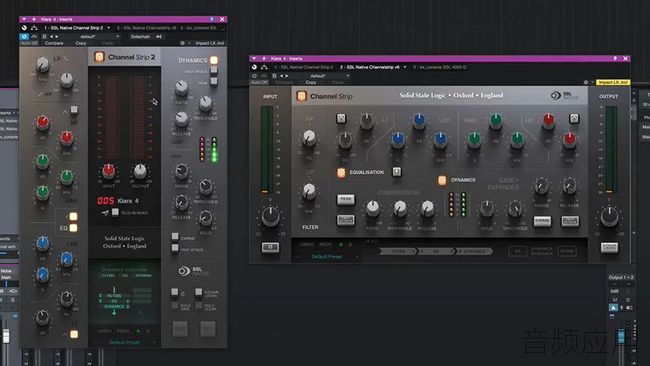This screenshot has height=366, width=650.
Task: Open insert selector arrow beside SSL Native Channel Strip 2
Action: (x=109, y=28)
